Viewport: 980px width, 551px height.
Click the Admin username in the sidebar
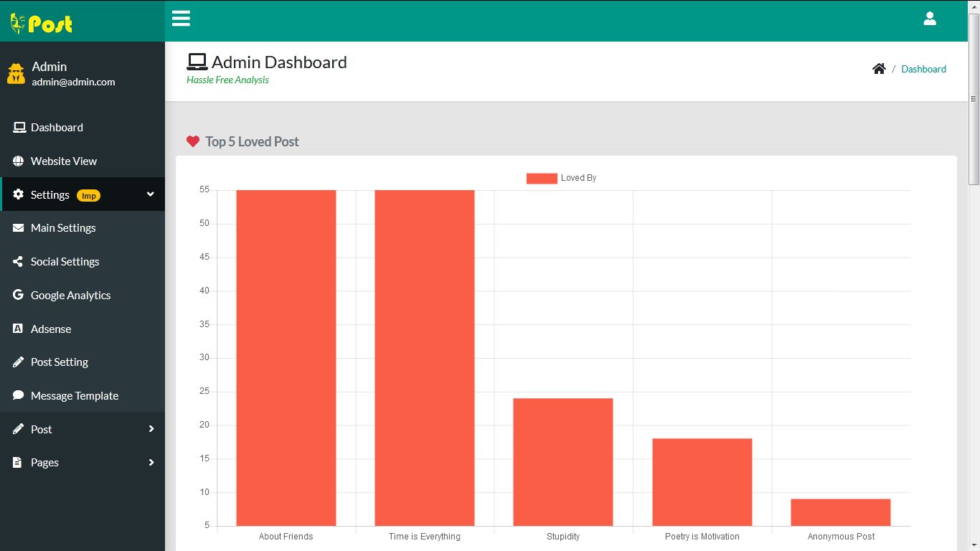49,67
